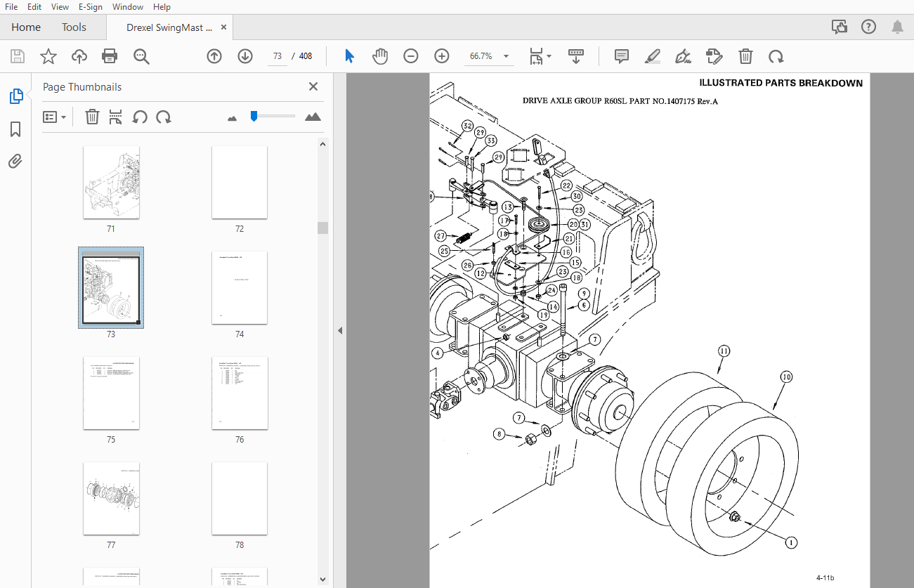This screenshot has height=588, width=914.
Task: Select page 71 thumbnail
Action: (x=111, y=182)
